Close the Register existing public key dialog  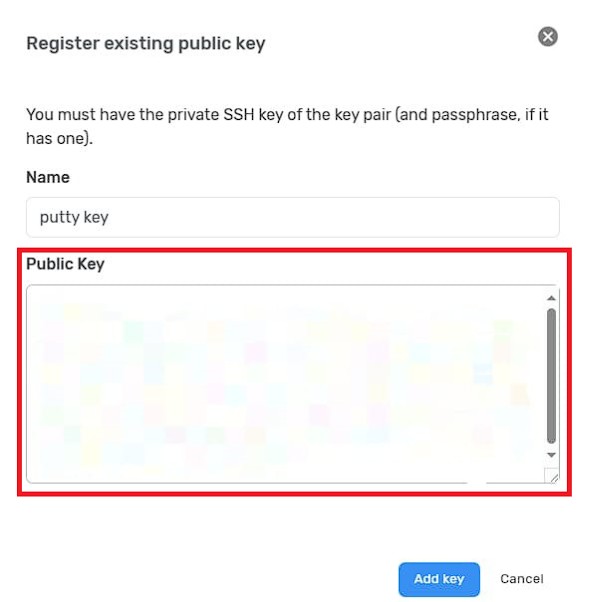pos(547,37)
